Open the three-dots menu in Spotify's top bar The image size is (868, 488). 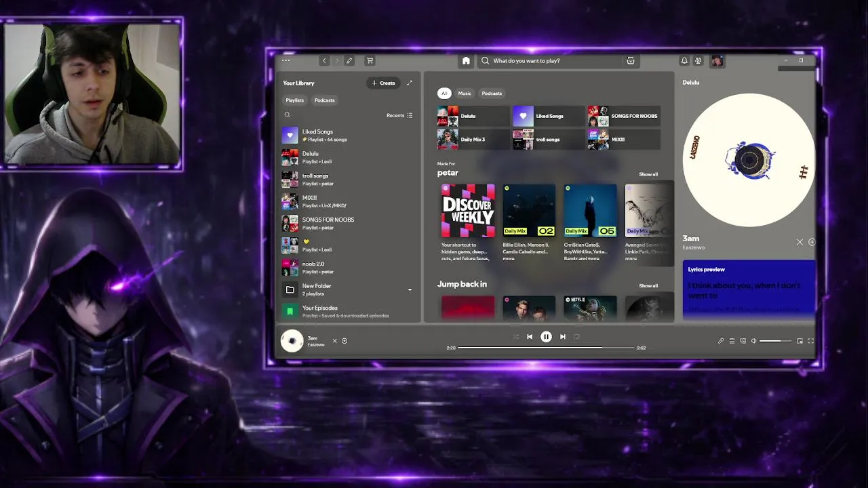(x=285, y=60)
